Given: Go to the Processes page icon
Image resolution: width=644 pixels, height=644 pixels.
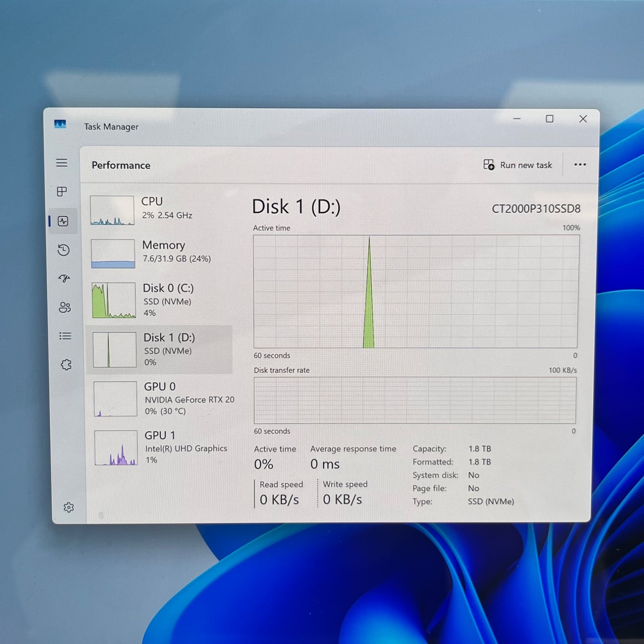Looking at the screenshot, I should coord(62,192).
